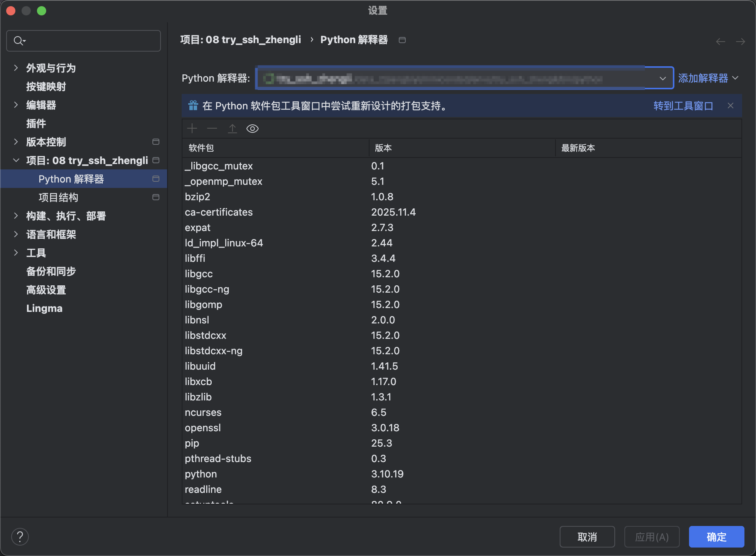This screenshot has height=556, width=756.
Task: Collapse the 项目: 08 try_ssh_zhengli section
Action: coord(16,161)
